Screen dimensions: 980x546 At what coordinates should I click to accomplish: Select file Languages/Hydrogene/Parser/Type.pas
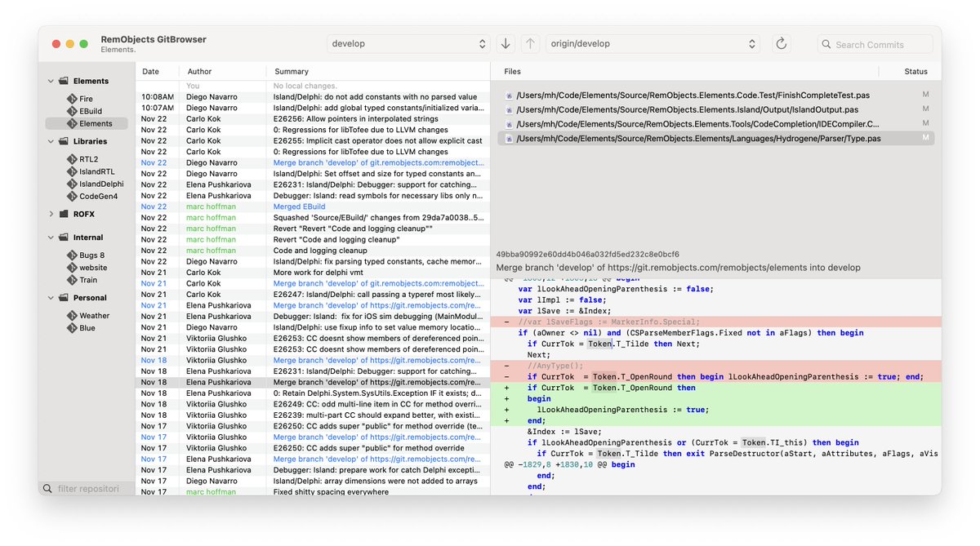[715, 139]
